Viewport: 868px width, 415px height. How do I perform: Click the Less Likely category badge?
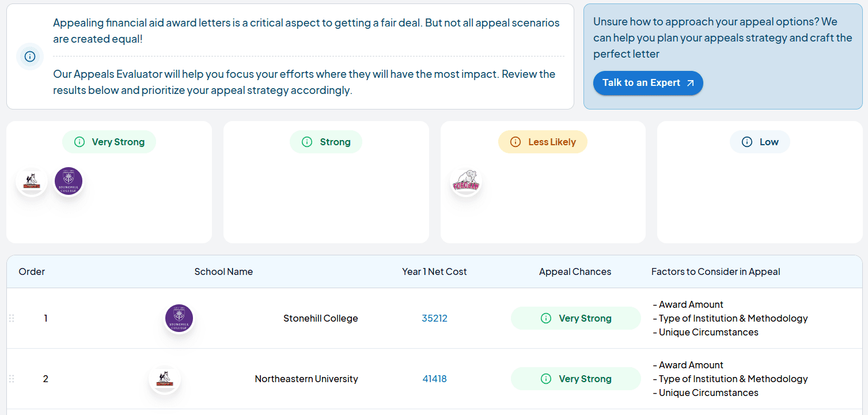pos(543,142)
